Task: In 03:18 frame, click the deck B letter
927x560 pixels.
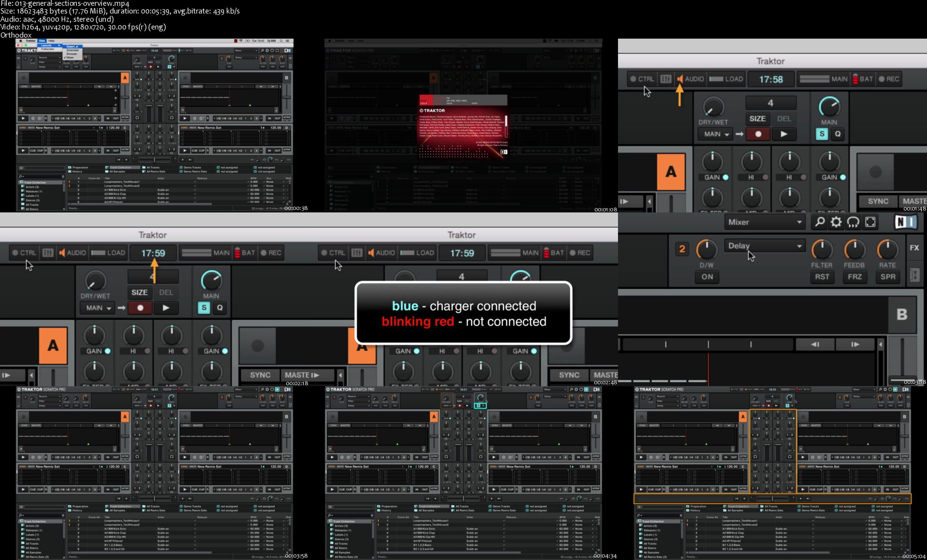Action: pyautogui.click(x=901, y=314)
